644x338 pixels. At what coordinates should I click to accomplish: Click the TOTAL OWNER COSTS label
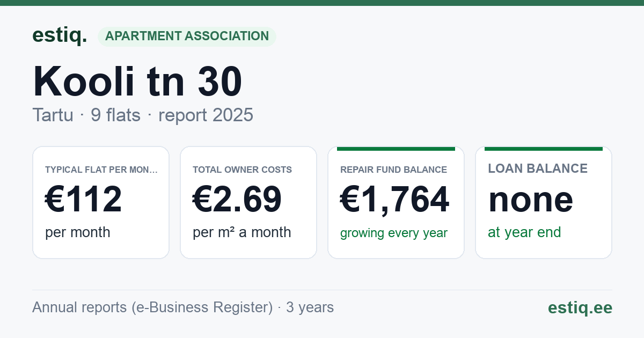(x=243, y=170)
